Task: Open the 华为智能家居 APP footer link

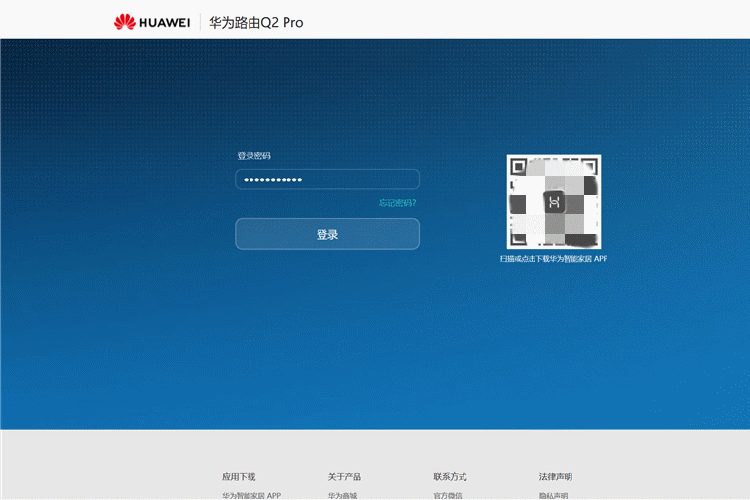Action: (251, 495)
